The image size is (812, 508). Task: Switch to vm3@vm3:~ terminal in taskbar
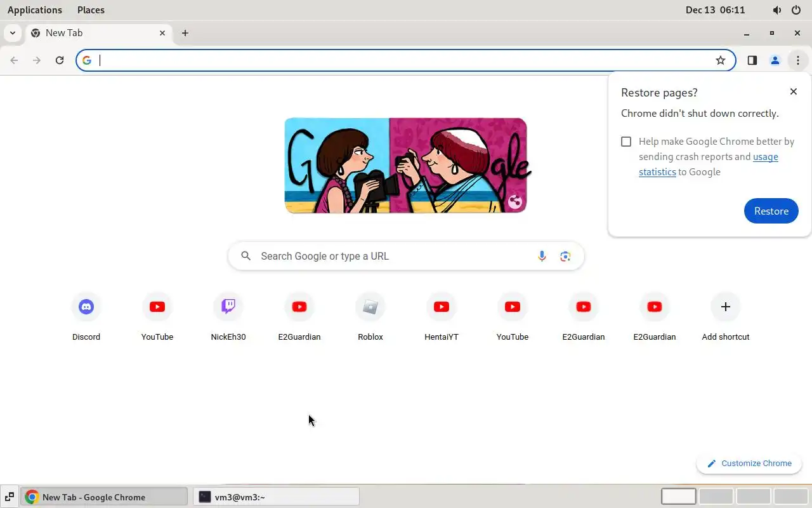tap(276, 497)
